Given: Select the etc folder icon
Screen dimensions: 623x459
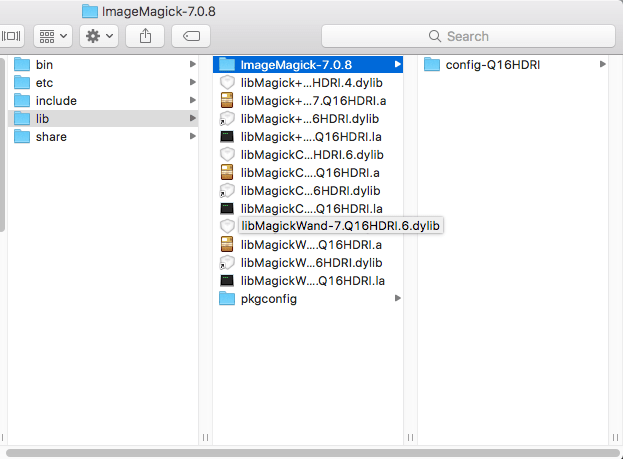Looking at the screenshot, I should pyautogui.click(x=22, y=83).
